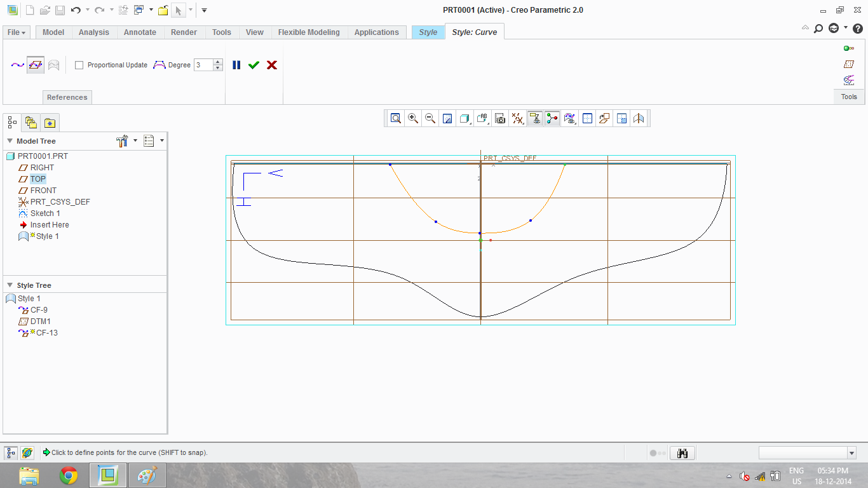Accept the curve with the green checkmark

coord(254,65)
